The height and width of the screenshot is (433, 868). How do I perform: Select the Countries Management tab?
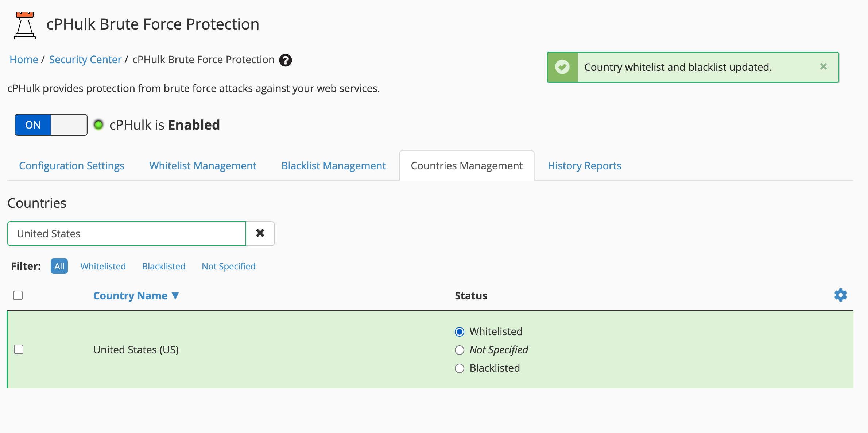(x=467, y=166)
